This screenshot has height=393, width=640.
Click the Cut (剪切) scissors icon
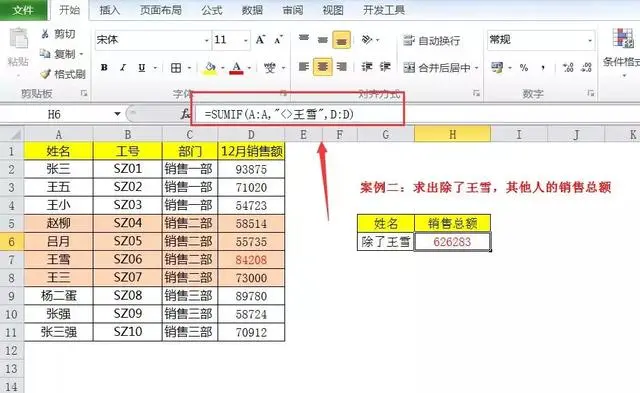[45, 34]
